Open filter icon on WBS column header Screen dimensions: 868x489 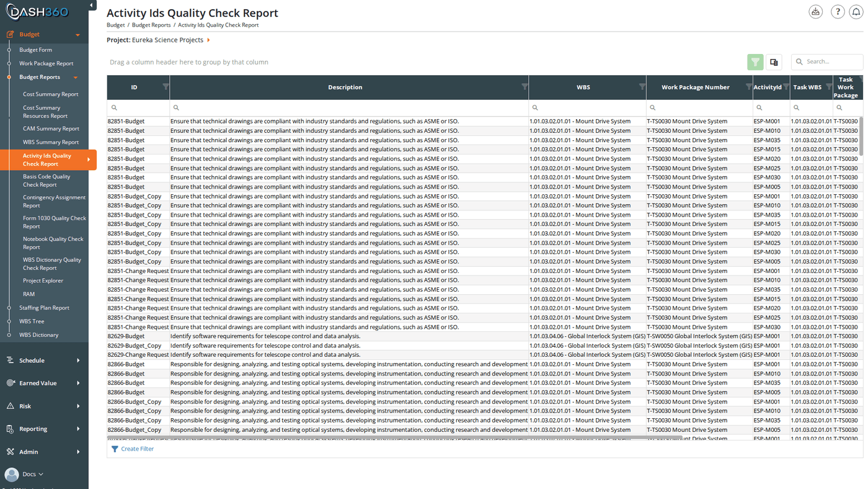coord(642,87)
